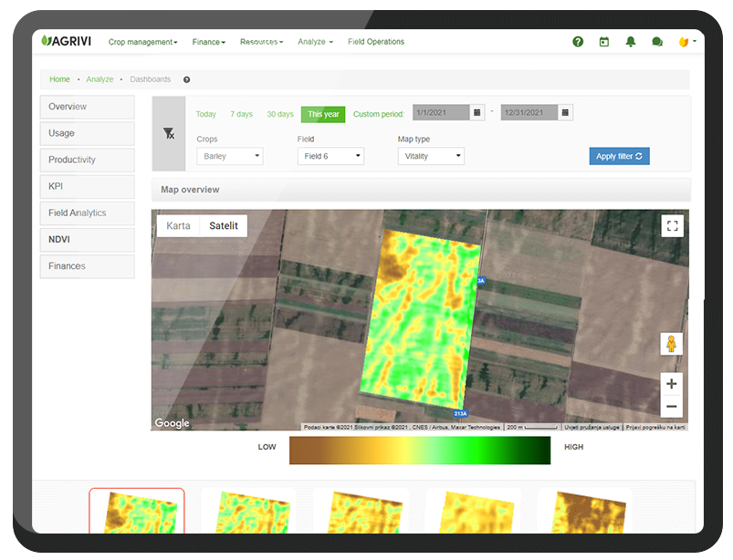Open messages using the chat bubble icon
This screenshot has height=560, width=733.
pyautogui.click(x=657, y=41)
